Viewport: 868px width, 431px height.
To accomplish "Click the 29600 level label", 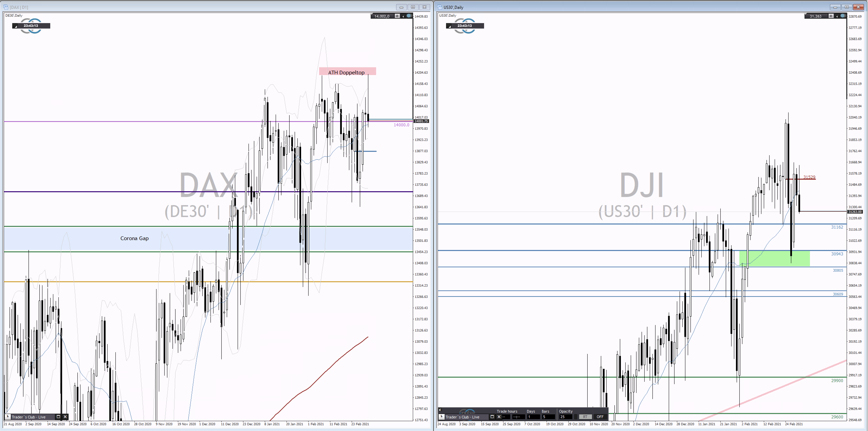I will (x=837, y=417).
